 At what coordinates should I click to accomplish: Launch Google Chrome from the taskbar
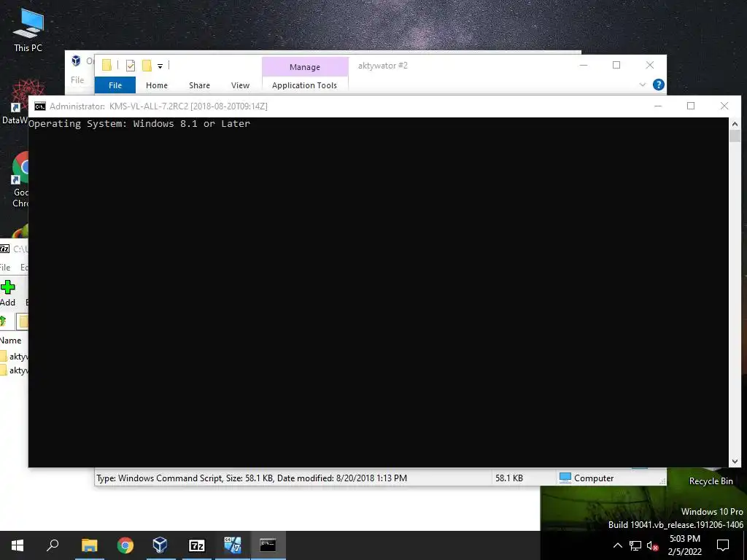point(125,545)
